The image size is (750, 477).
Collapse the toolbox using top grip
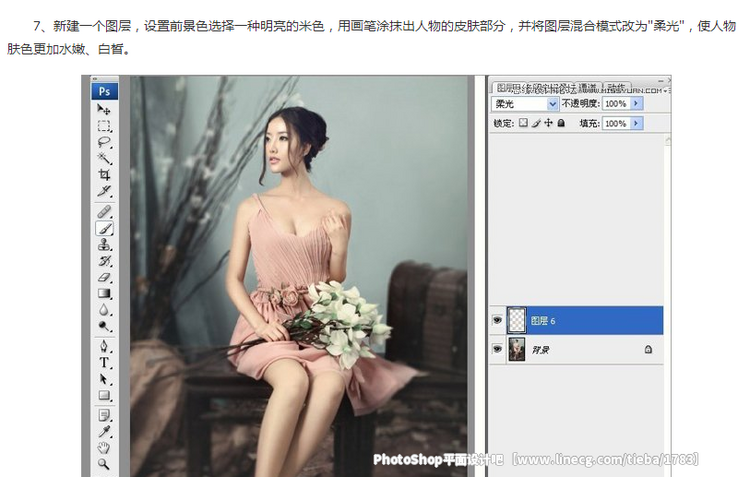104,79
